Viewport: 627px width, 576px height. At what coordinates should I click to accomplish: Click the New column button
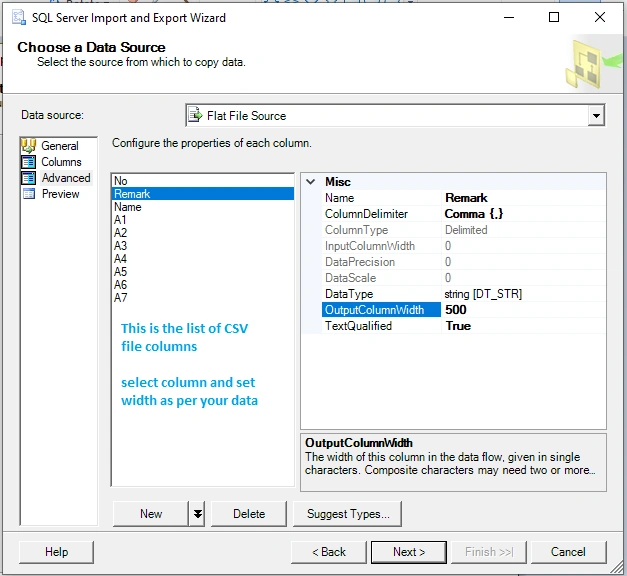151,514
